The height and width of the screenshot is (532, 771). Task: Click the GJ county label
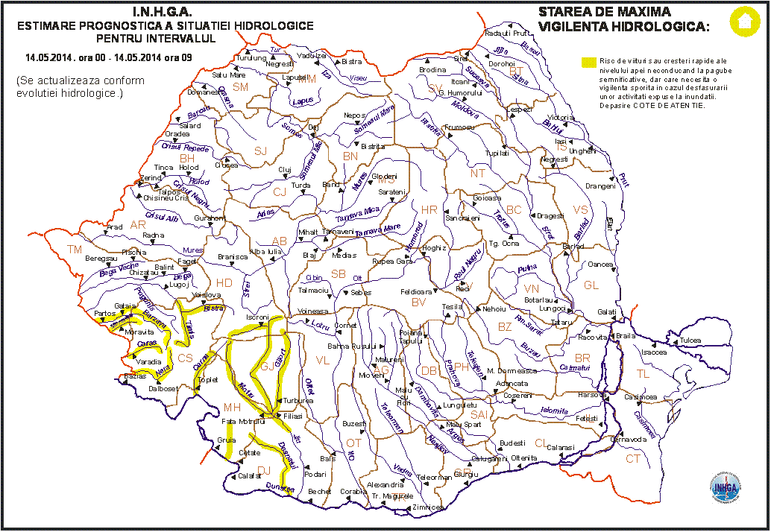(x=268, y=367)
